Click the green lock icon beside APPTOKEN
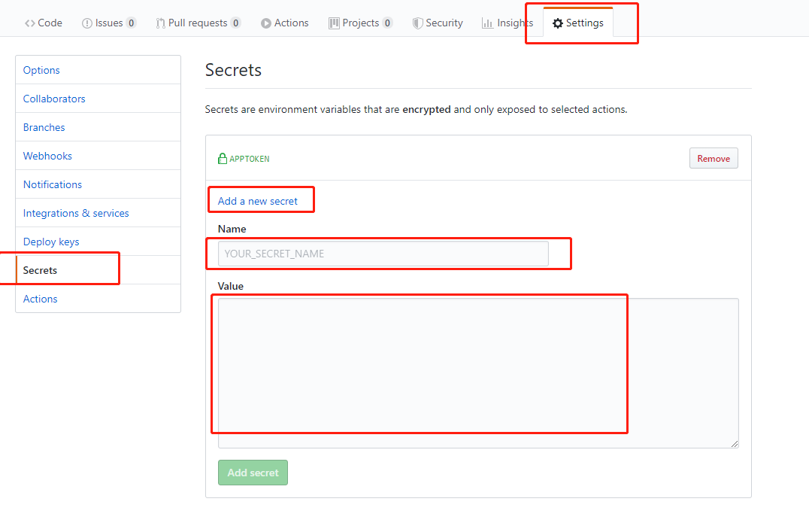This screenshot has width=812, height=532. point(222,158)
